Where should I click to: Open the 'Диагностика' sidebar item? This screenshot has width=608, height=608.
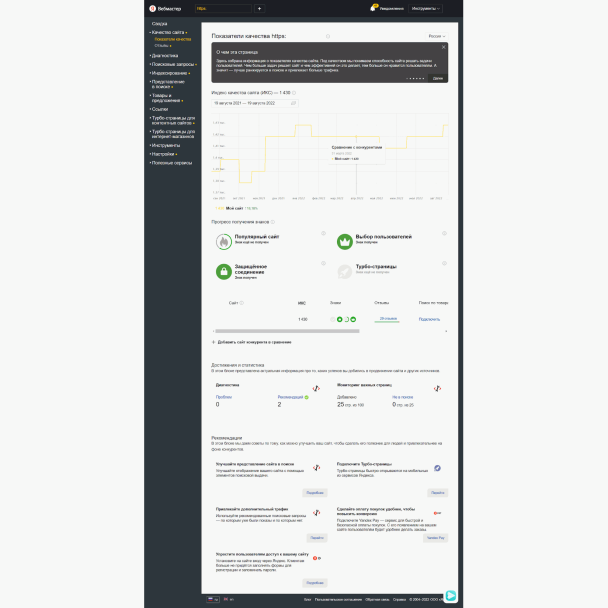click(x=165, y=55)
